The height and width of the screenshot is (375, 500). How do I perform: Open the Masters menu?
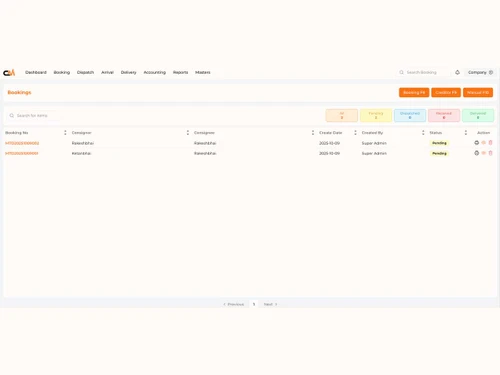pyautogui.click(x=203, y=72)
